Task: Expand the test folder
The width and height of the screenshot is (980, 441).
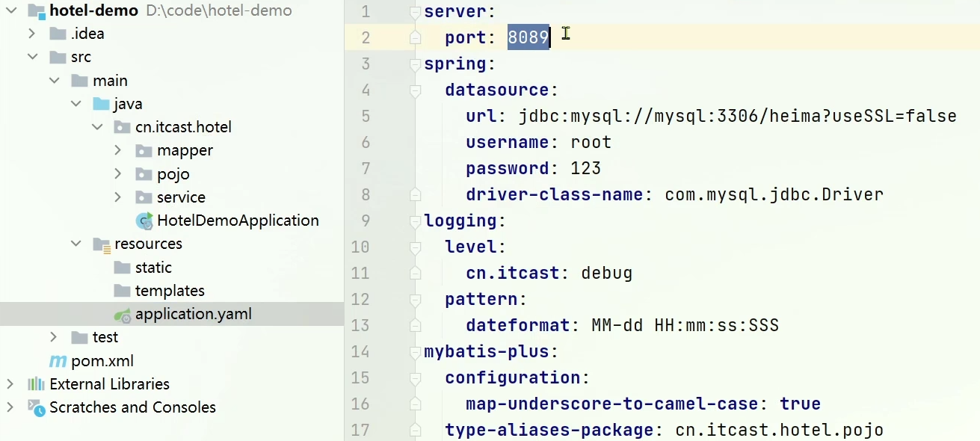Action: tap(53, 337)
